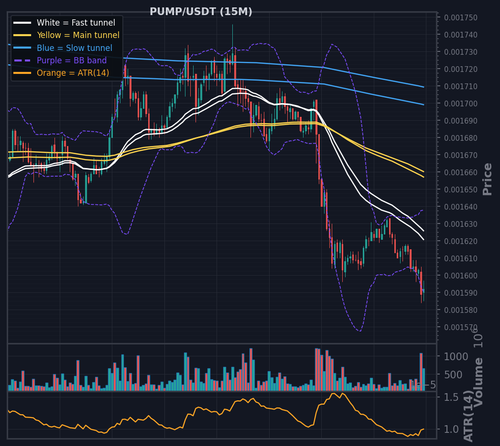Click the 0.001600 price axis label
This screenshot has width=500, height=446.
click(x=461, y=276)
